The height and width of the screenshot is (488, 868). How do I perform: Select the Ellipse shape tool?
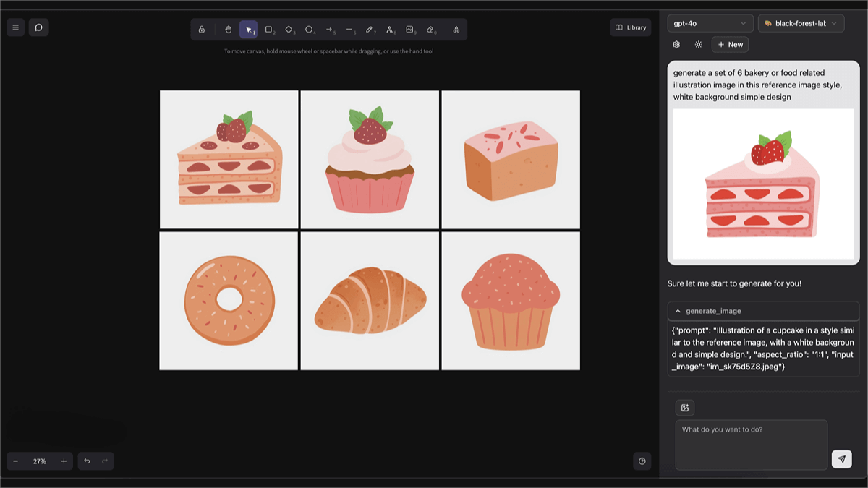coord(309,30)
